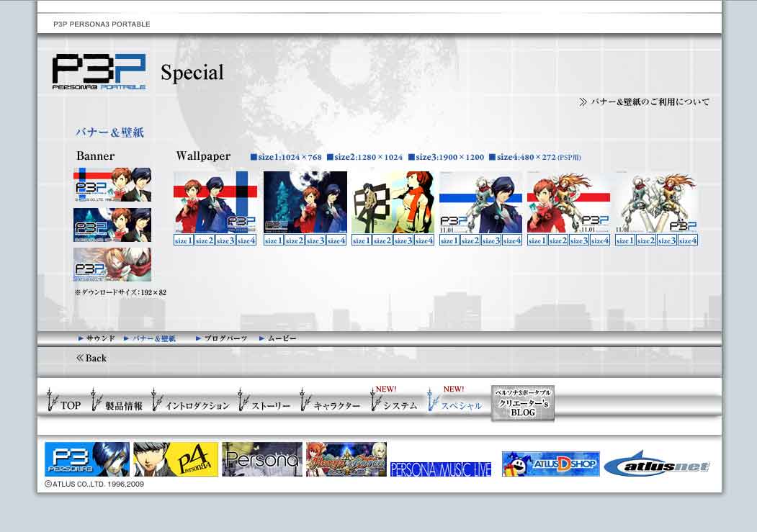
Task: Open the atlusnet logo link
Action: click(657, 464)
